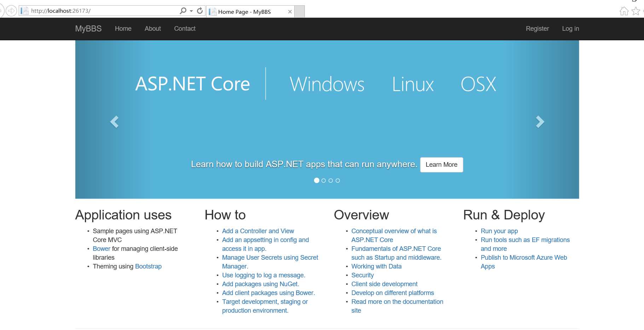Open Publish to Microsoft Azure Web Apps link
Viewport: 644px width, 330px height.
click(x=524, y=262)
